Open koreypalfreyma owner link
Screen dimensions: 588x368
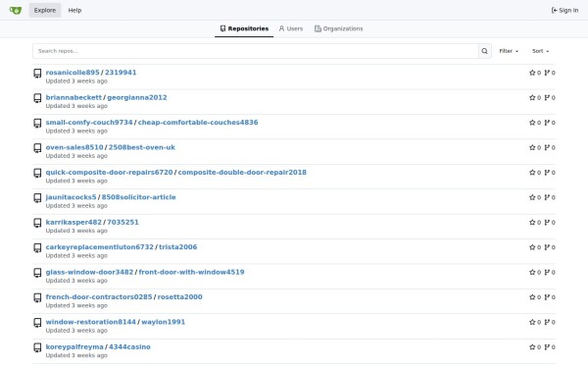click(74, 346)
